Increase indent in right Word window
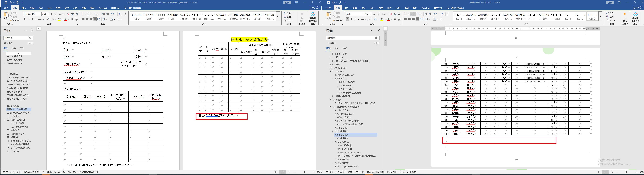This screenshot has height=175, width=644. pos(430,14)
